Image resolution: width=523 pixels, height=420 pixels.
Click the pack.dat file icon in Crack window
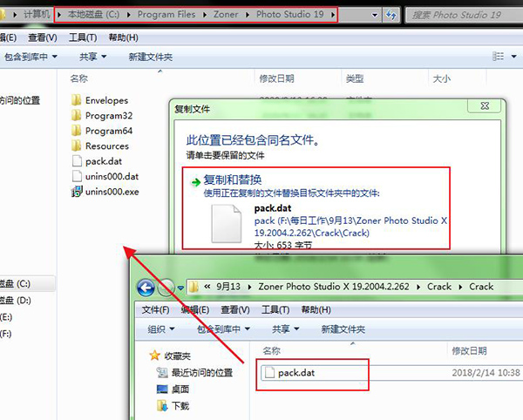pos(269,372)
